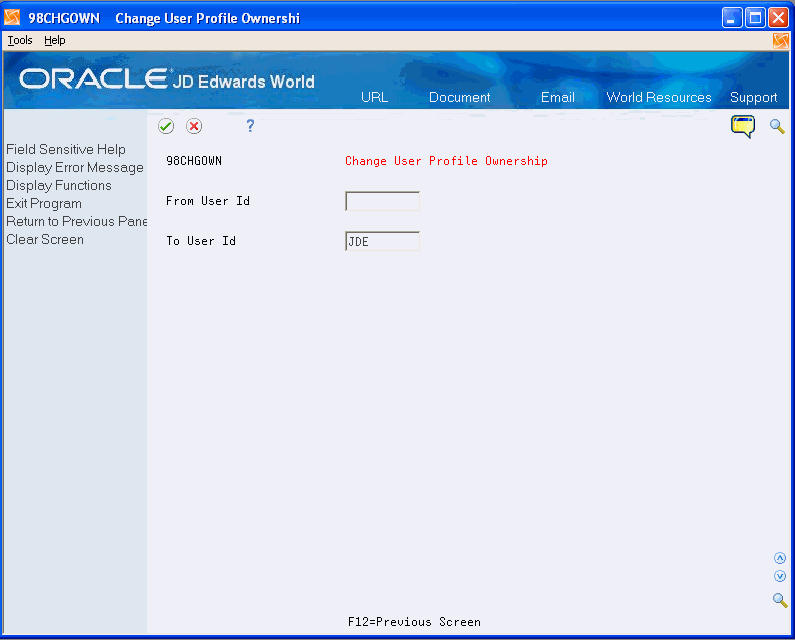Open the Help menu
795x640 pixels.
pyautogui.click(x=55, y=40)
